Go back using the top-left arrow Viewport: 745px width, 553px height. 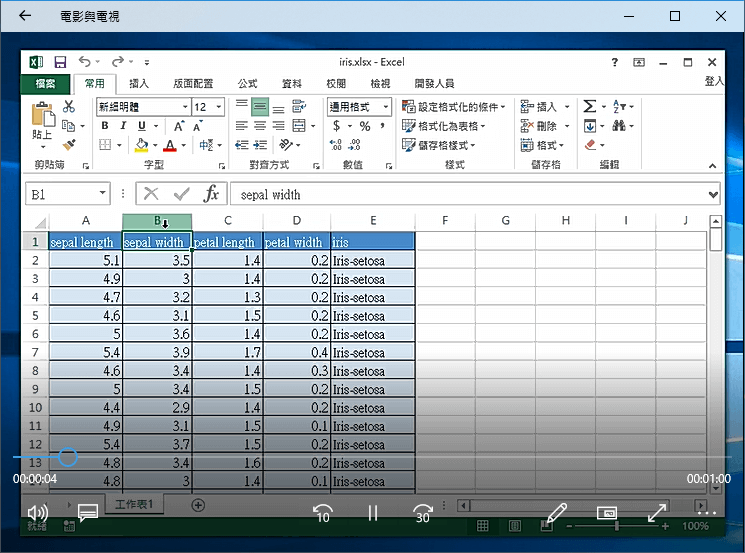[25, 16]
